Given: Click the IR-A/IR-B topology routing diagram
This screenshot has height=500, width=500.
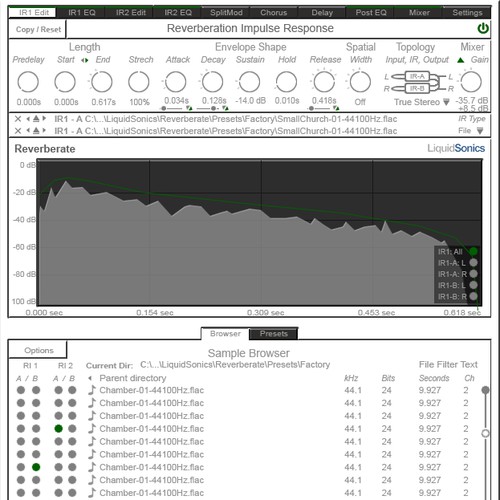Looking at the screenshot, I should [x=418, y=82].
